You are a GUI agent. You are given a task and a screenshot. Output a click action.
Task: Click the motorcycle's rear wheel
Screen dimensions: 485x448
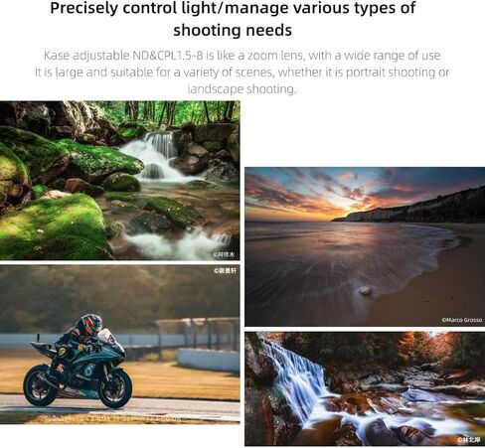coord(42,386)
